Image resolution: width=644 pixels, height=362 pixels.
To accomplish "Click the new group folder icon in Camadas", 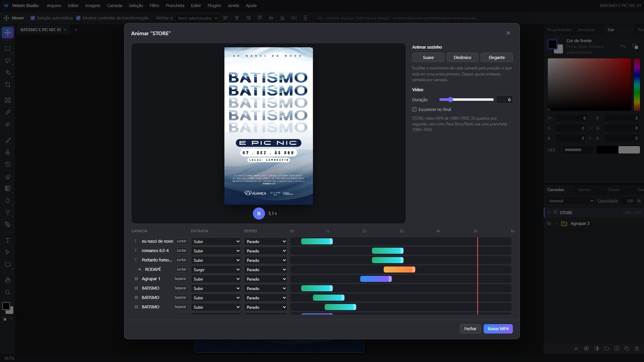I will click(607, 348).
